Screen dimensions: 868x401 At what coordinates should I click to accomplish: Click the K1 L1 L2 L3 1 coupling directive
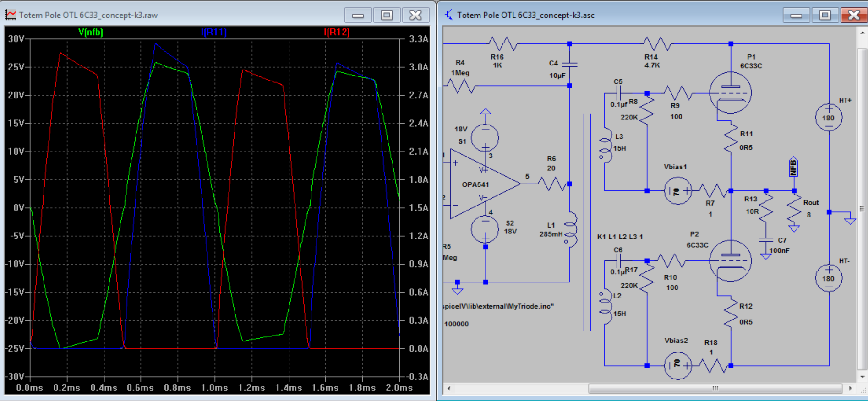coord(620,237)
